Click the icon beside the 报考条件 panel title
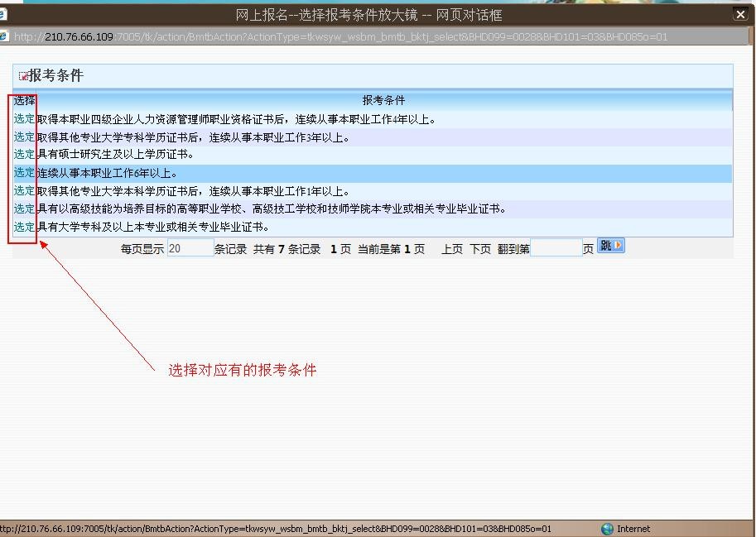756x537 pixels. pos(23,76)
